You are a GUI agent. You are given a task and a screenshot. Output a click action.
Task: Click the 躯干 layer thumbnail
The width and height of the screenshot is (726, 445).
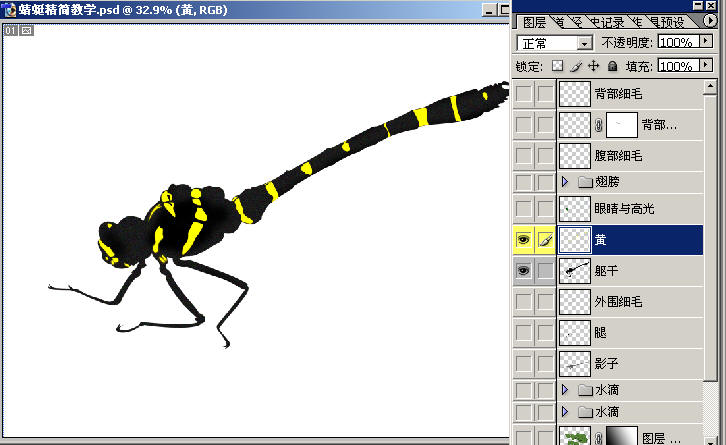click(574, 271)
